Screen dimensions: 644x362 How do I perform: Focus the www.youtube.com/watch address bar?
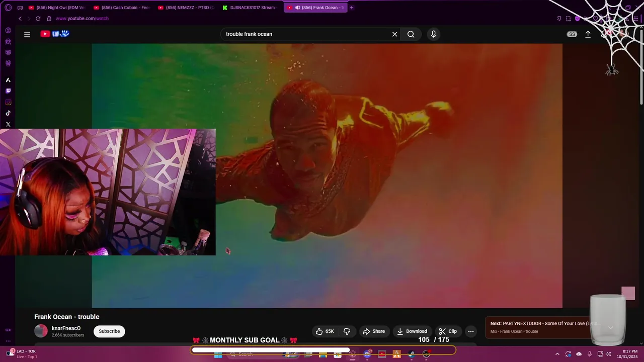pyautogui.click(x=82, y=19)
